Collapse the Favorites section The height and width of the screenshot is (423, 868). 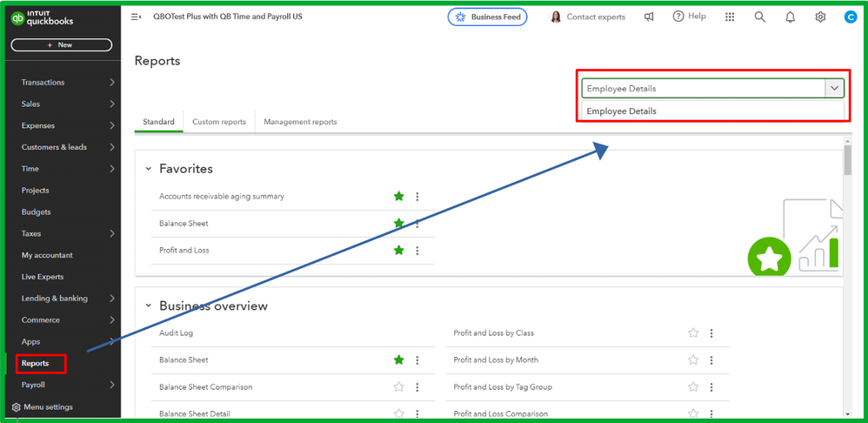[x=149, y=169]
